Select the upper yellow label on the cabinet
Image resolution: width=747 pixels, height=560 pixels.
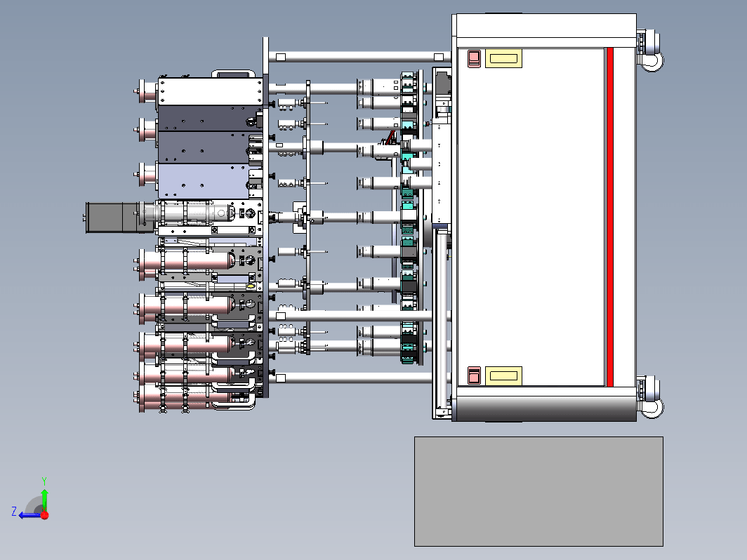[503, 58]
